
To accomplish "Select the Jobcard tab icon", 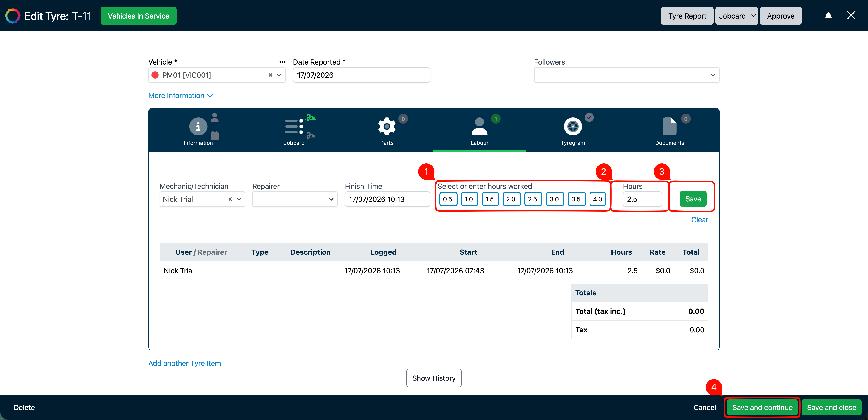I will (294, 127).
